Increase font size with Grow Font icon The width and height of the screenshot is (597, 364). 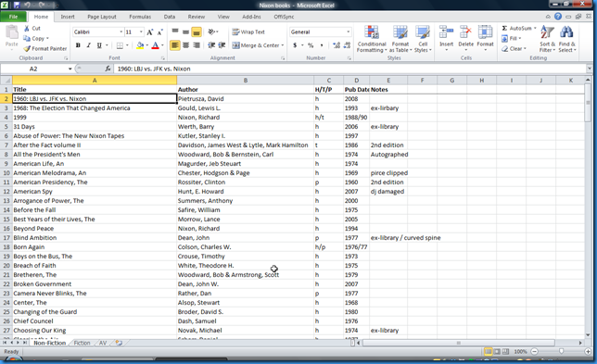pyautogui.click(x=150, y=32)
